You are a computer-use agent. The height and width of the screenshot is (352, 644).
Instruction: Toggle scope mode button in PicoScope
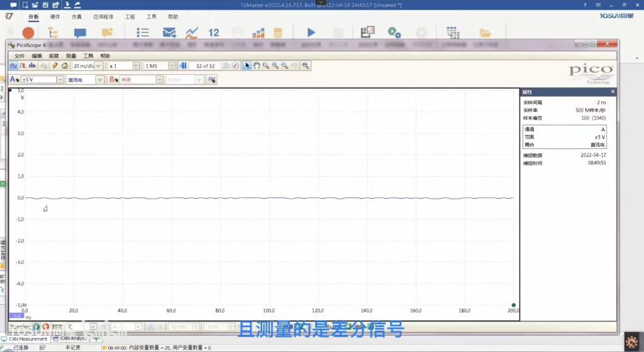click(x=14, y=65)
